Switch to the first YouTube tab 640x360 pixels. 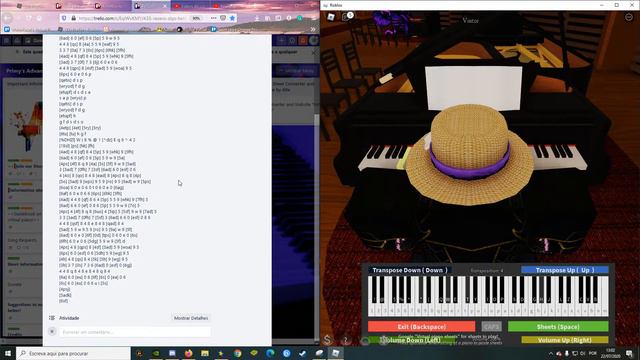(x=190, y=6)
